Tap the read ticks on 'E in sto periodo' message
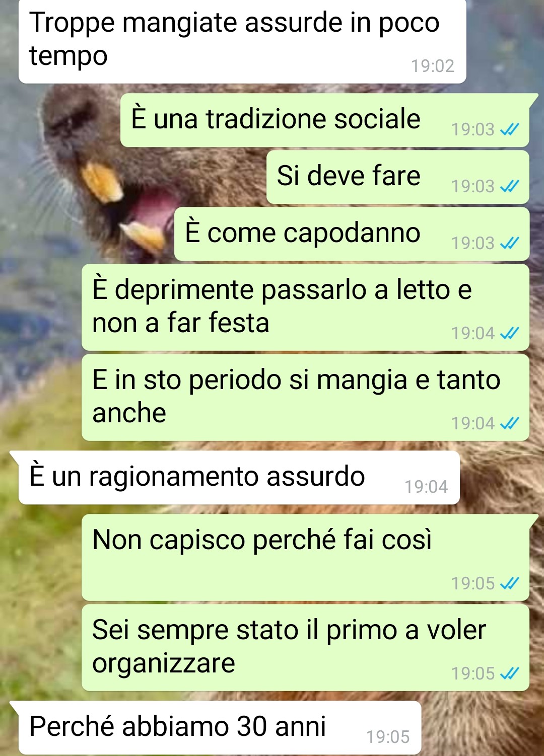 click(509, 423)
